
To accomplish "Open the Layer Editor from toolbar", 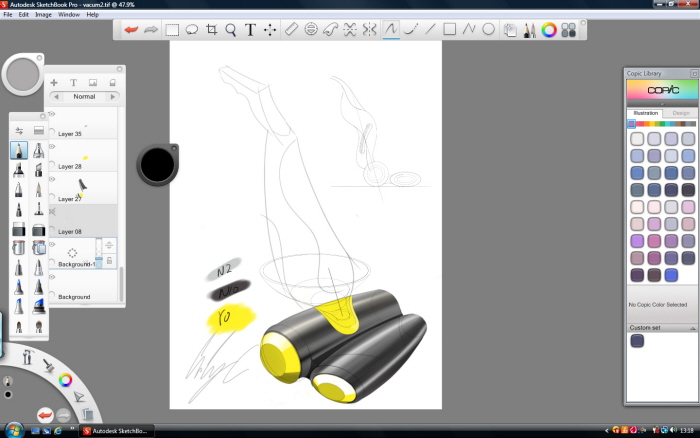I will coord(510,30).
